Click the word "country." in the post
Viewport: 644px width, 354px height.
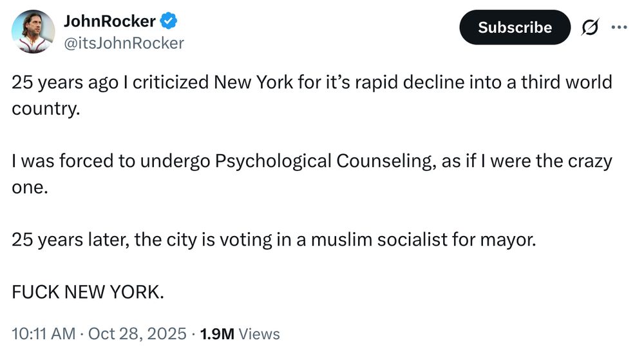click(45, 108)
